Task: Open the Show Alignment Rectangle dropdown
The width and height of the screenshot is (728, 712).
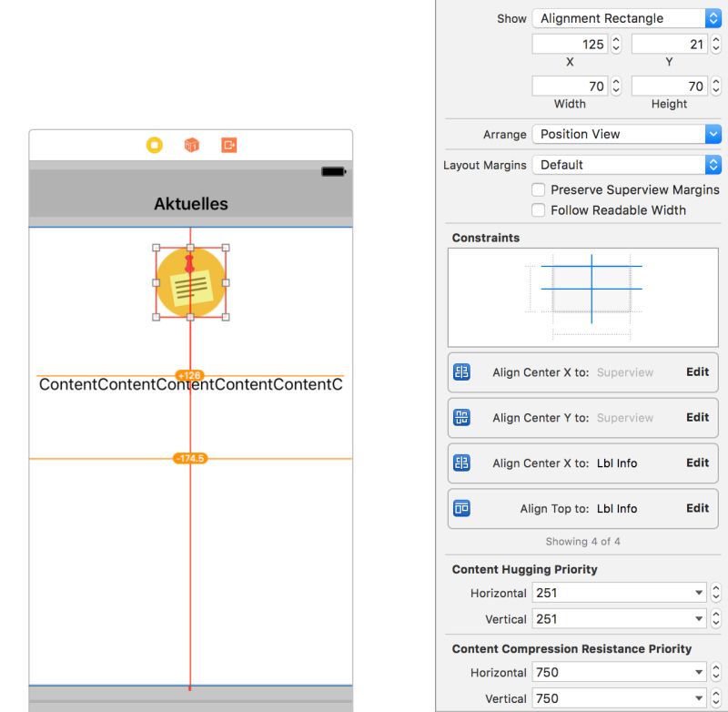Action: [626, 18]
